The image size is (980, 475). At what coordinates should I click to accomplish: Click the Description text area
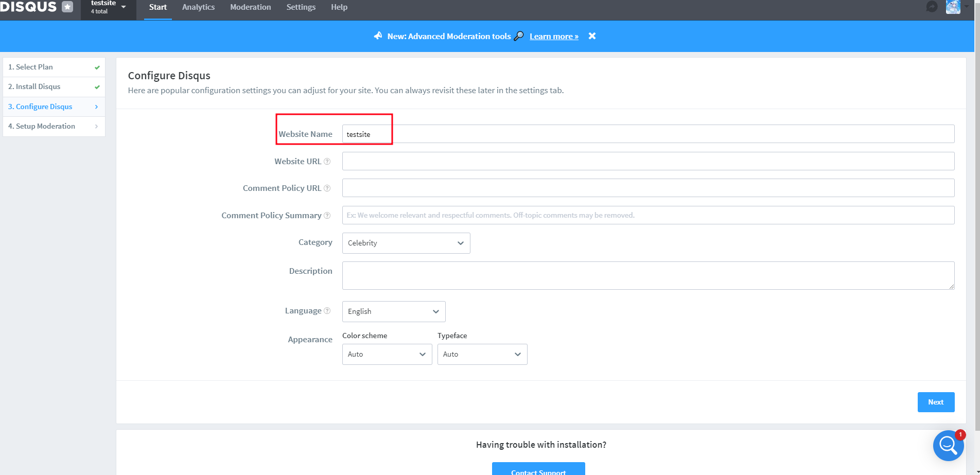[x=648, y=275]
